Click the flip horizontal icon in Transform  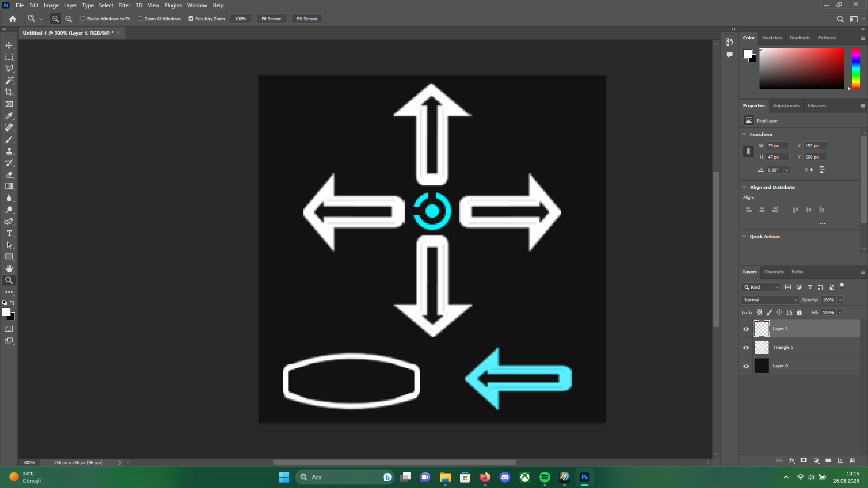(x=809, y=170)
